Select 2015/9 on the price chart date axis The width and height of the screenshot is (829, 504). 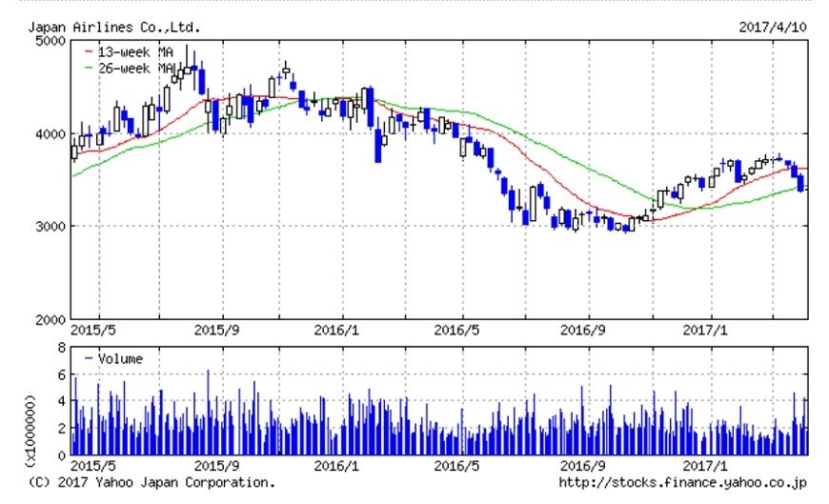[218, 332]
